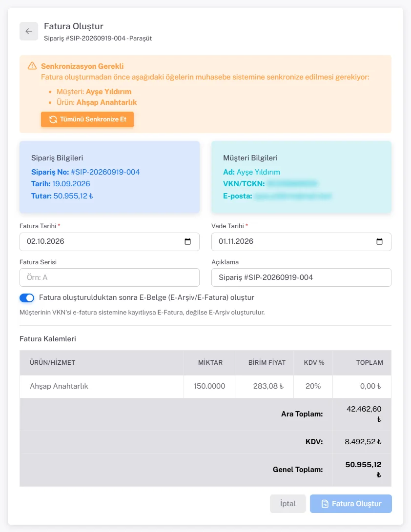Screen dimensions: 411x532
Task: Click the KDV % column header
Action: tap(314, 363)
